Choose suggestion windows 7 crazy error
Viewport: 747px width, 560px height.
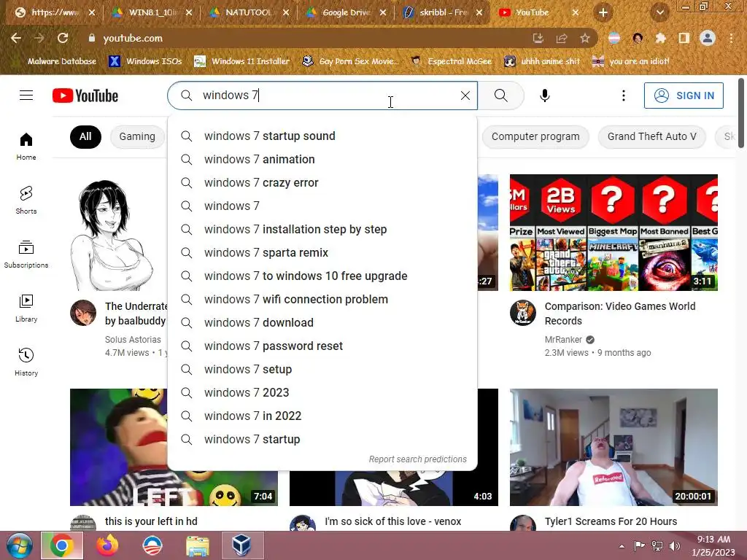coord(322,183)
